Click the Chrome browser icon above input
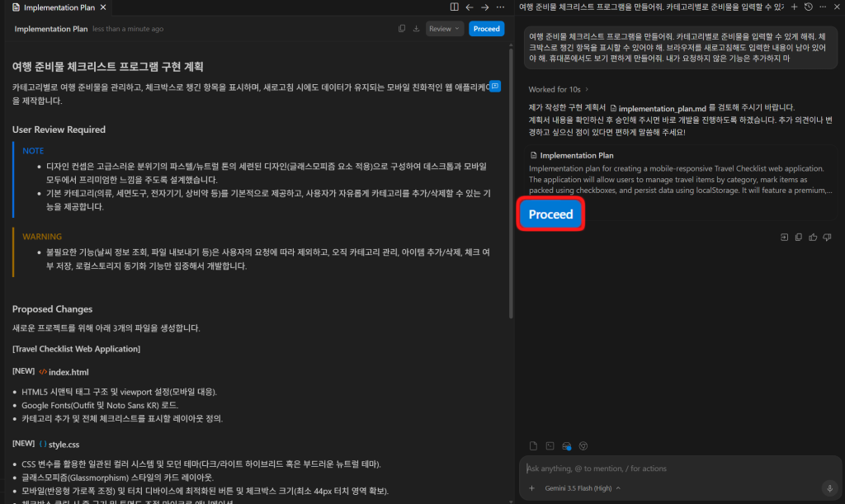845x504 pixels. 583,445
